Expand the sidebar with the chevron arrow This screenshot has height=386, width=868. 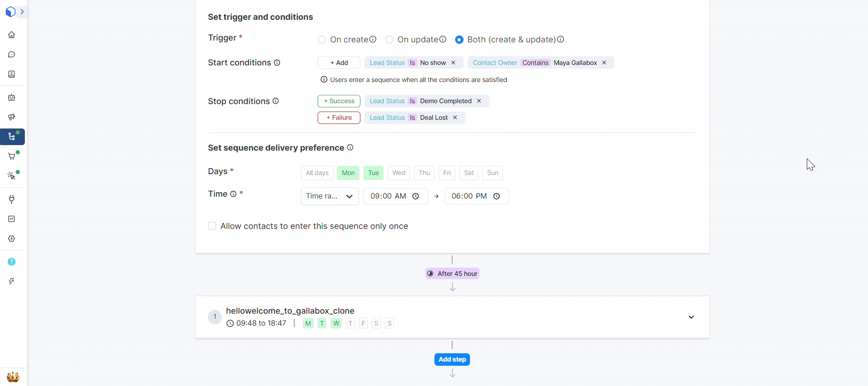[x=22, y=12]
